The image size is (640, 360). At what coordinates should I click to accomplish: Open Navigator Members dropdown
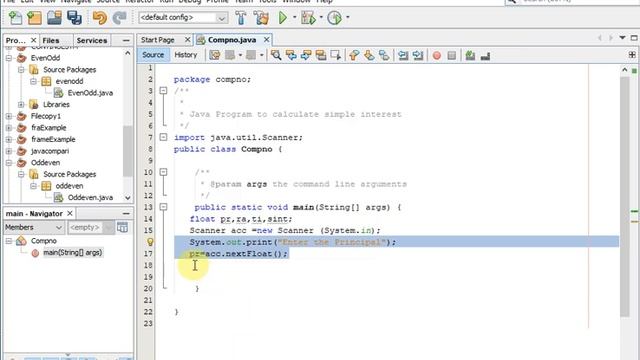tap(34, 227)
